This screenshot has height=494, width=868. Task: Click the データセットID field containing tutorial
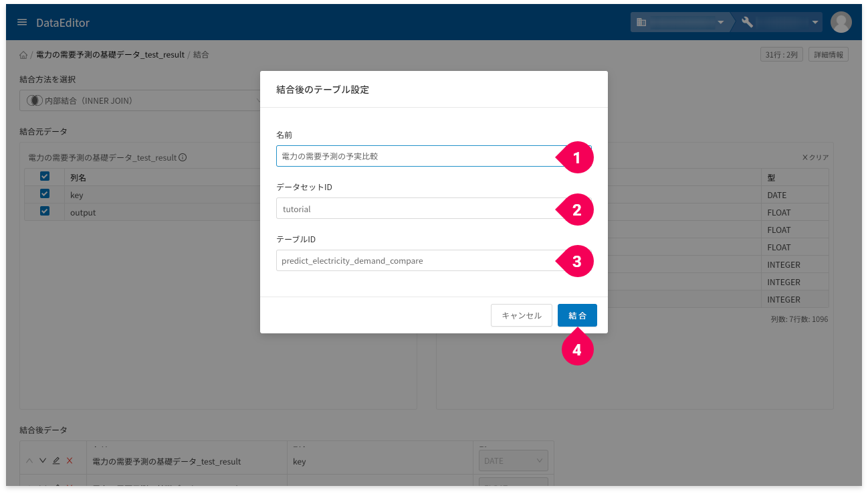(x=433, y=208)
